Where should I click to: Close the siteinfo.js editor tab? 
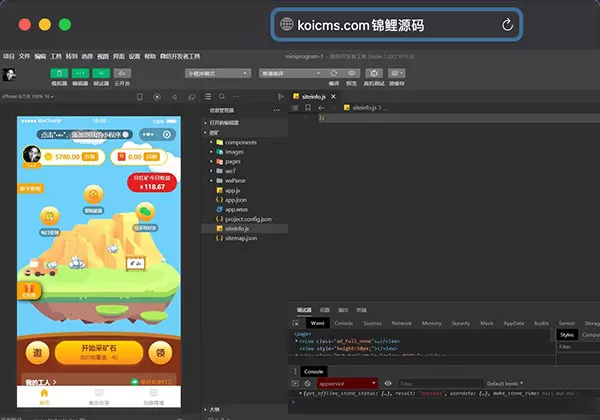pyautogui.click(x=333, y=97)
